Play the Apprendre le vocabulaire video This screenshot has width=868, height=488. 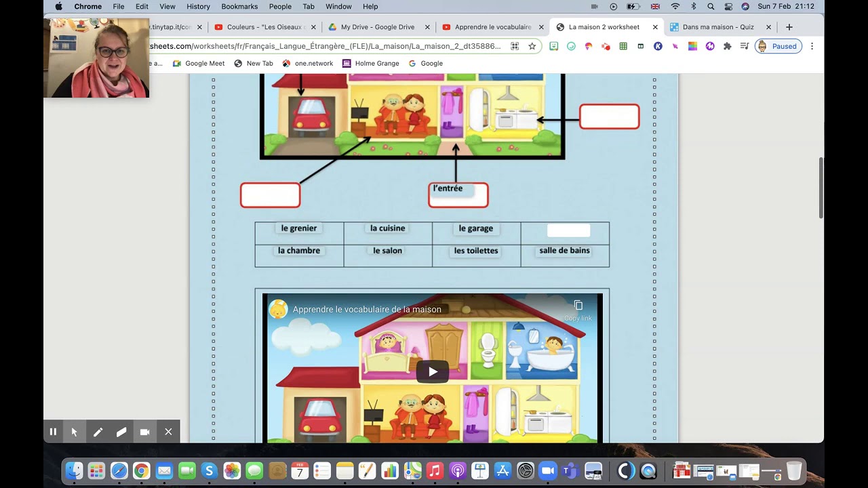[432, 371]
